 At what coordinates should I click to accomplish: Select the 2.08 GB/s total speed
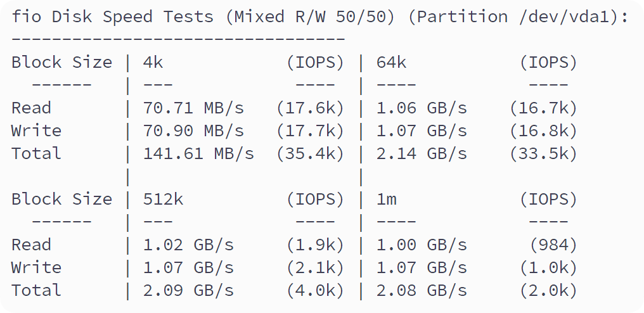(422, 290)
